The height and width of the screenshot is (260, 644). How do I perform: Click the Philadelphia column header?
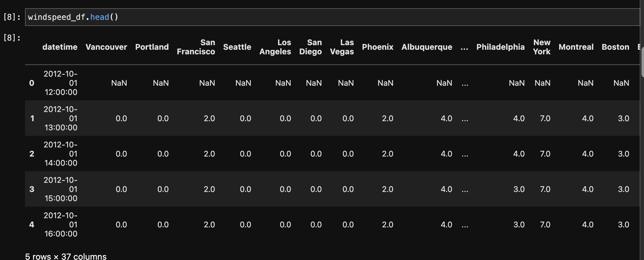click(x=501, y=47)
